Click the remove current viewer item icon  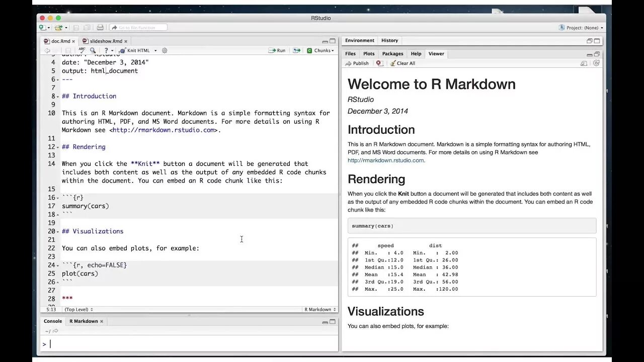(379, 63)
